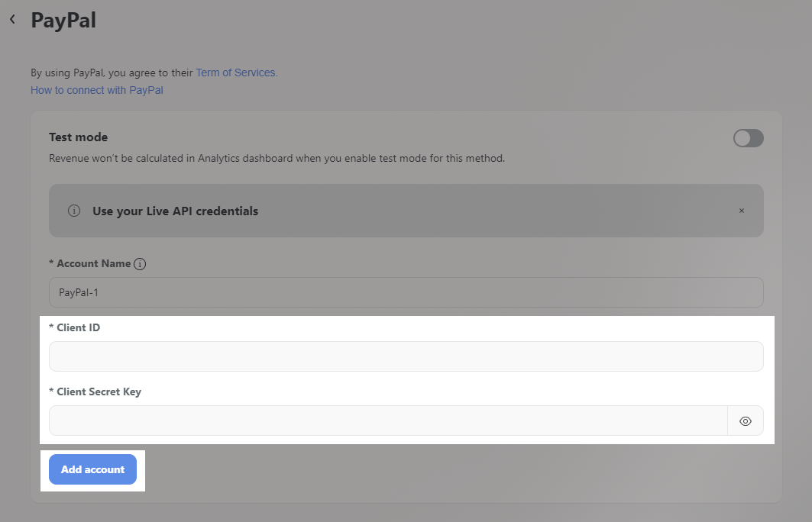Reveal the secret key with eye icon
Image resolution: width=812 pixels, height=522 pixels.
point(746,421)
